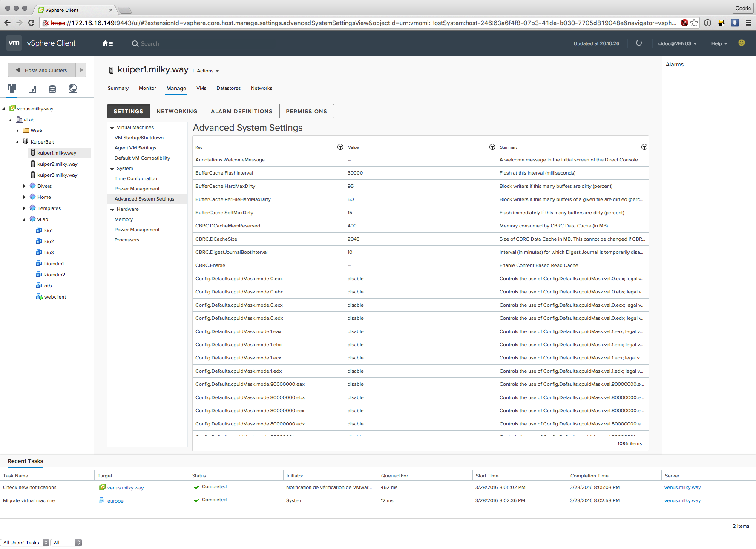Click the venus.milky.way vCenter icon in tree
Viewport: 756px width, 549px height.
(12, 108)
